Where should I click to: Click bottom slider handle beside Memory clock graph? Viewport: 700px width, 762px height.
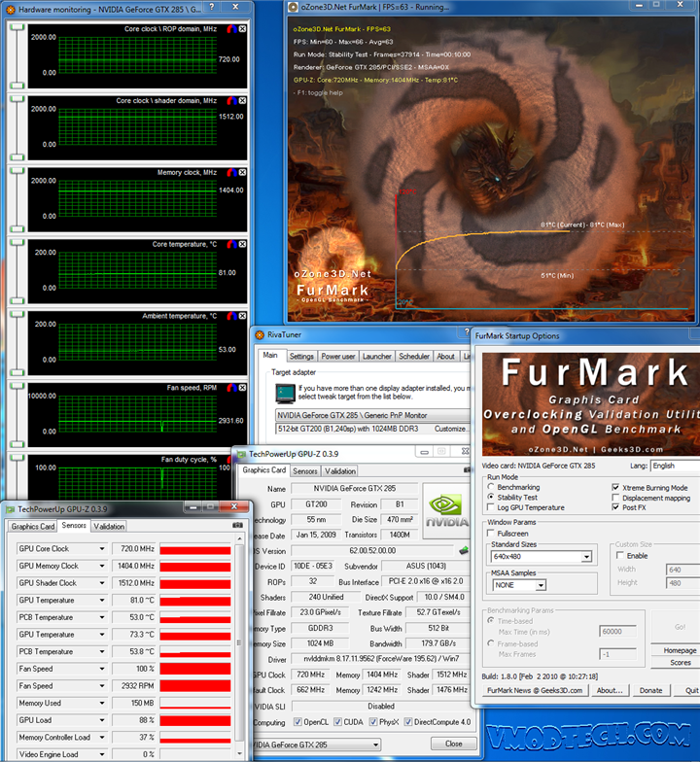17,228
